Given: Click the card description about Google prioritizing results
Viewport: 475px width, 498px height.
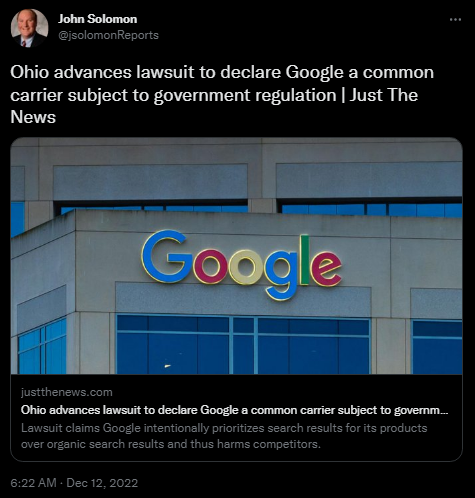Looking at the screenshot, I should coord(224,436).
